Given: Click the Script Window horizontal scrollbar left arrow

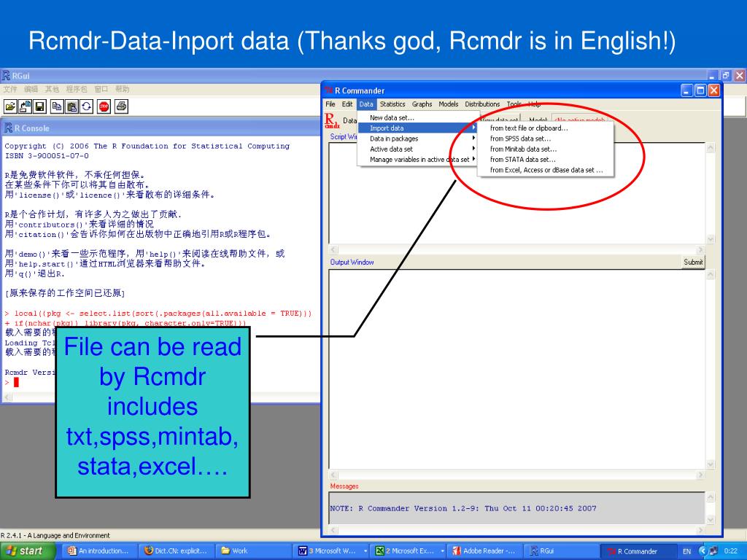Looking at the screenshot, I should click(x=333, y=249).
